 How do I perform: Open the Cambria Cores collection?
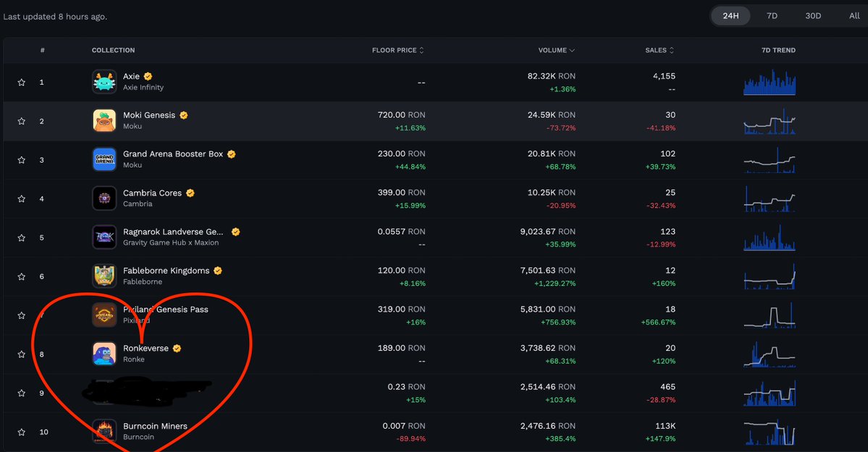152,193
